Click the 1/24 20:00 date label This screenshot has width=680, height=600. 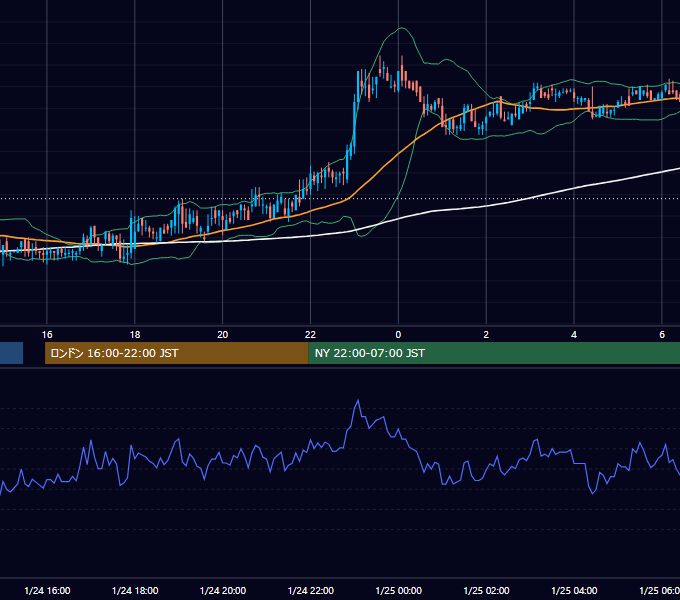(x=223, y=590)
